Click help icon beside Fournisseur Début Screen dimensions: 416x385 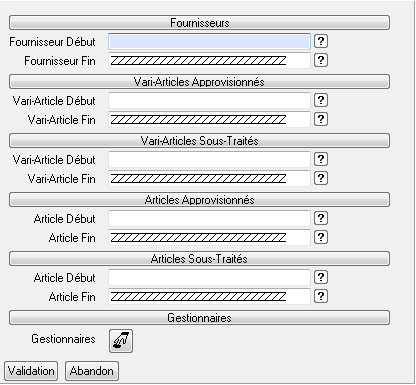pos(321,41)
